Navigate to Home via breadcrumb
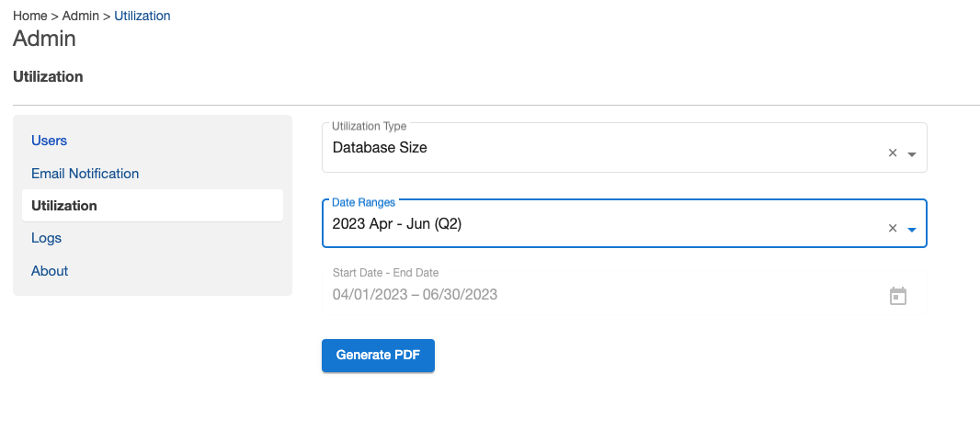This screenshot has height=430, width=980. pyautogui.click(x=30, y=16)
